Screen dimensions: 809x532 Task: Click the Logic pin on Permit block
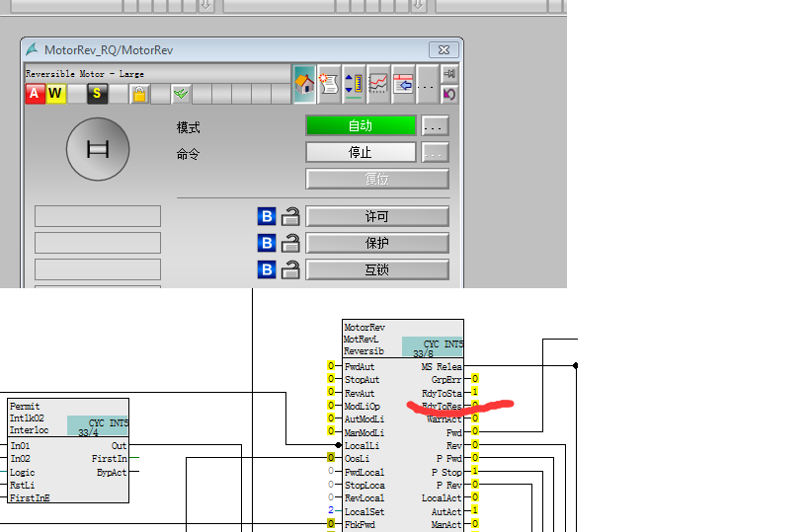click(22, 472)
